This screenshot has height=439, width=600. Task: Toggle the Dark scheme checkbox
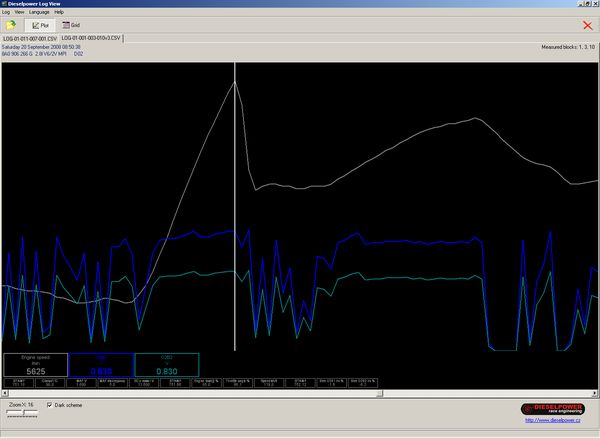tap(50, 405)
